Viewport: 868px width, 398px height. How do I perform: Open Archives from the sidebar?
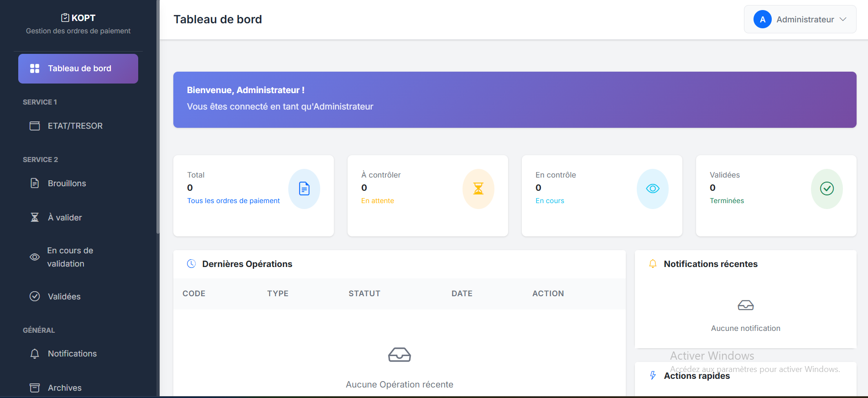click(x=65, y=388)
